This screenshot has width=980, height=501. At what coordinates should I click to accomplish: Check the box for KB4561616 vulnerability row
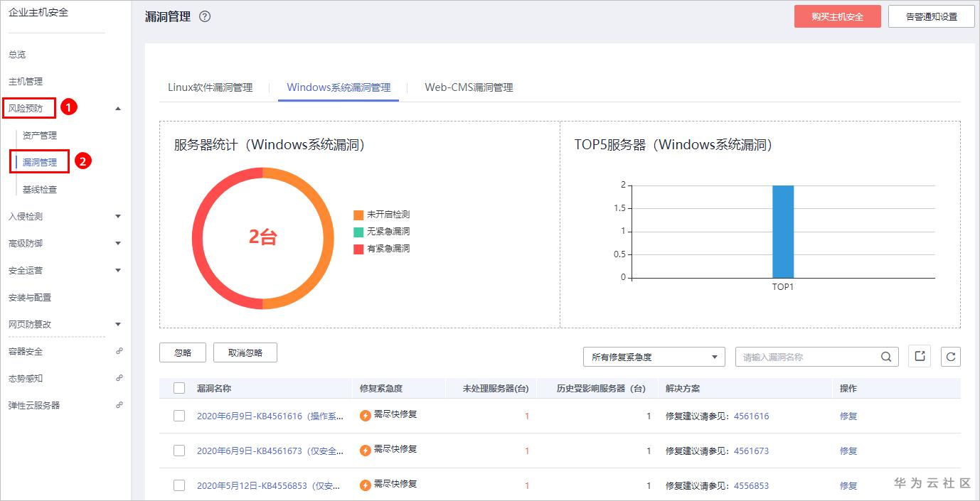[x=179, y=416]
